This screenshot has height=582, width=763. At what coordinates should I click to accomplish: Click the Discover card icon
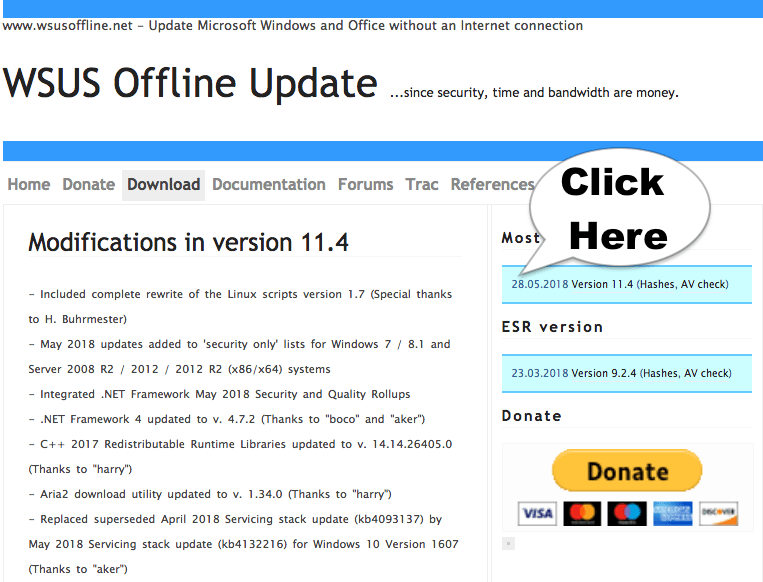(718, 514)
